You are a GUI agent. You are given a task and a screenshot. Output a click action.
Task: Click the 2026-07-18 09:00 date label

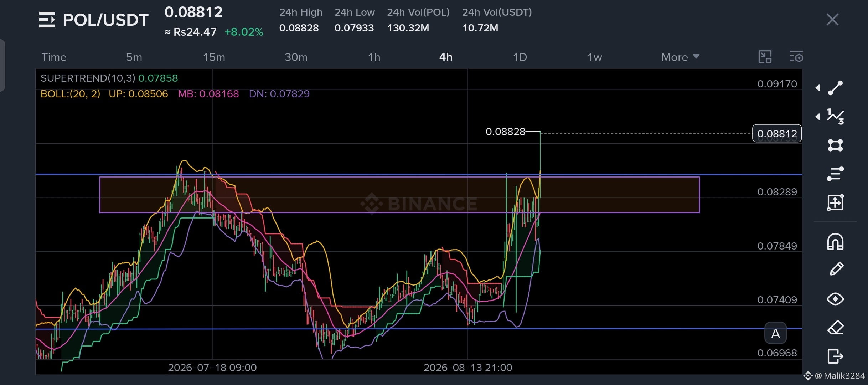[212, 368]
